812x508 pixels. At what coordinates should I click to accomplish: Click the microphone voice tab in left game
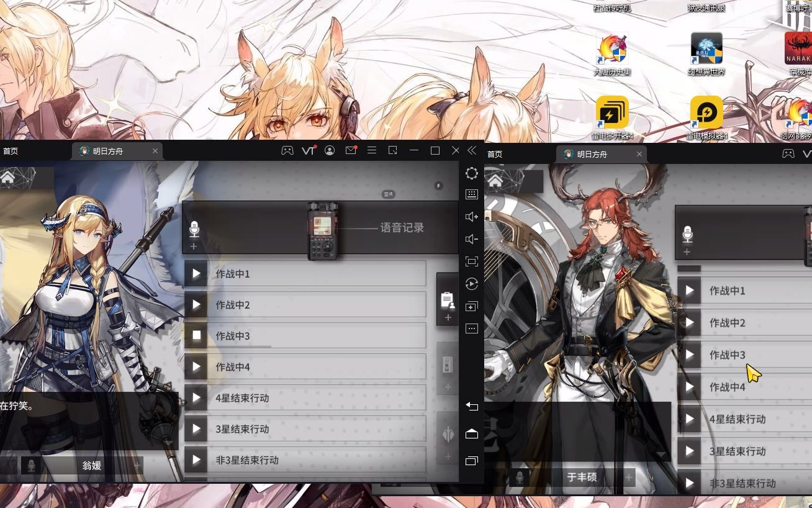pos(194,229)
